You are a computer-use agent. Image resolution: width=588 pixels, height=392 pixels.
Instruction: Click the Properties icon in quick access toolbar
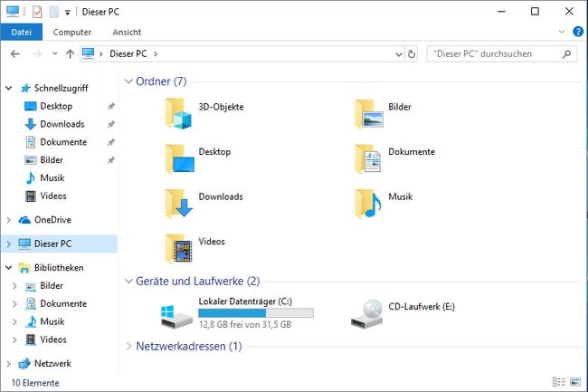(x=37, y=12)
